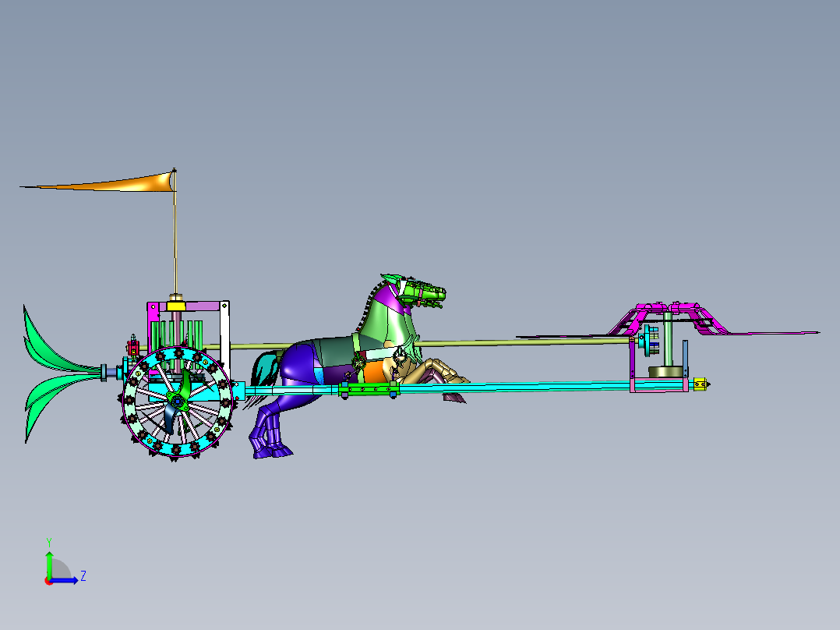840x630 pixels.
Task: Pick the beige disc base under front post
Action: coord(666,372)
